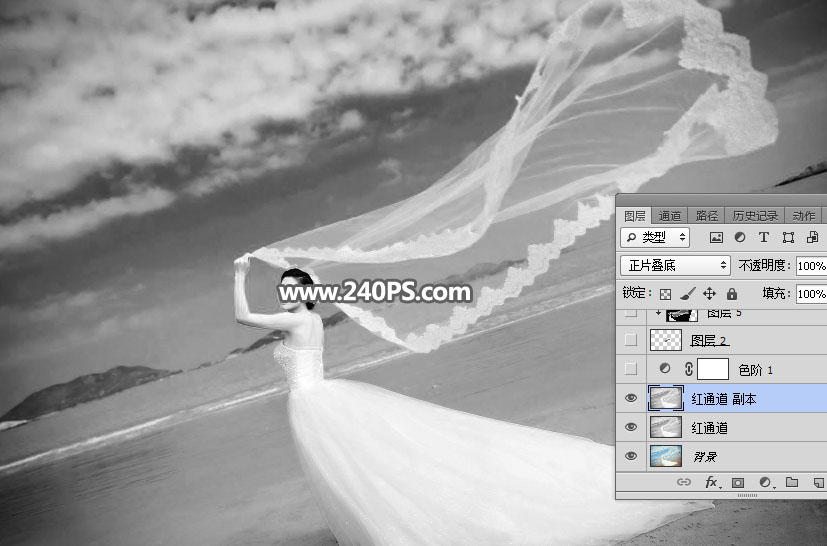Image resolution: width=827 pixels, height=546 pixels.
Task: Open the 历史记录 (History) tab
Action: point(755,216)
